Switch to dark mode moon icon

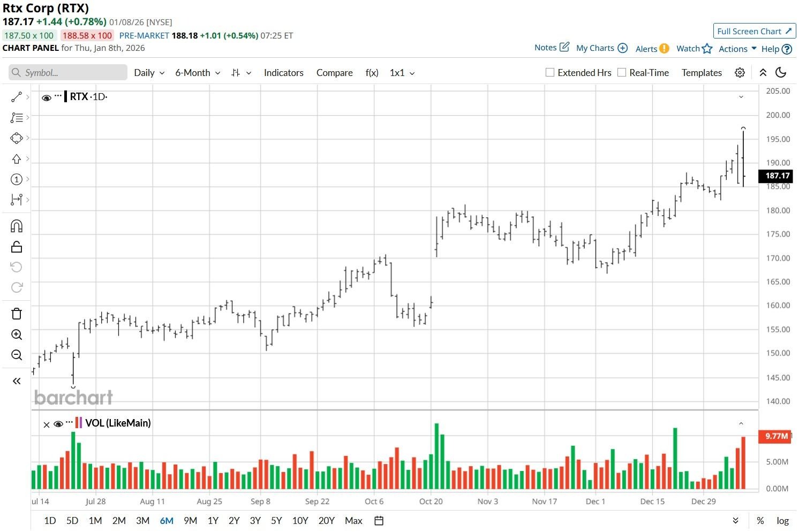point(781,73)
